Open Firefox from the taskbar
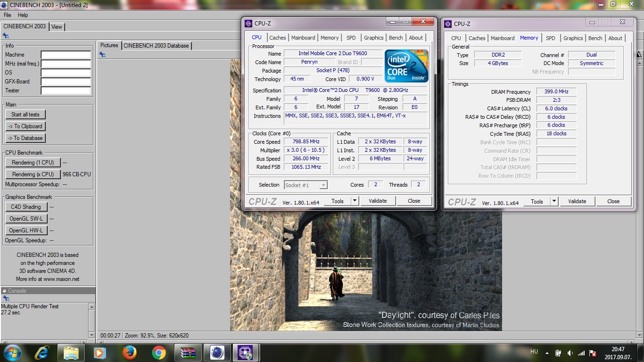Image resolution: width=644 pixels, height=362 pixels. coord(129,353)
